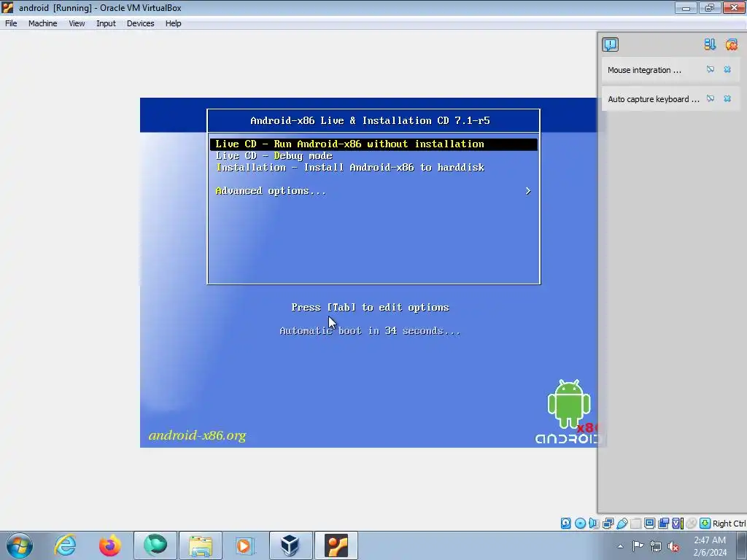The image size is (747, 560).
Task: Click the keyboard capture green arrow icon
Action: point(705,524)
